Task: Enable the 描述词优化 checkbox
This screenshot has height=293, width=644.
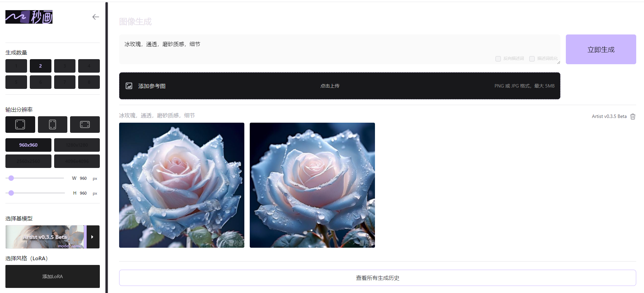Action: click(x=532, y=59)
